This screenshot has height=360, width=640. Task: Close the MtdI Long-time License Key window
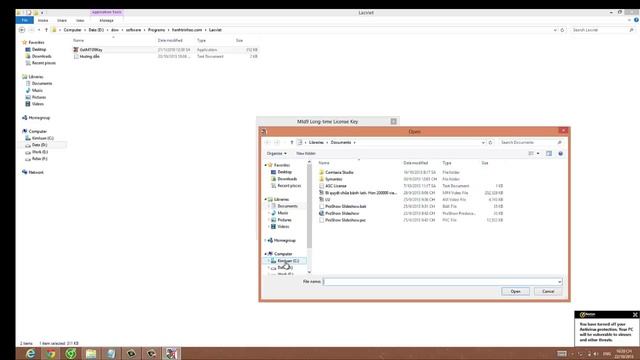(393, 121)
